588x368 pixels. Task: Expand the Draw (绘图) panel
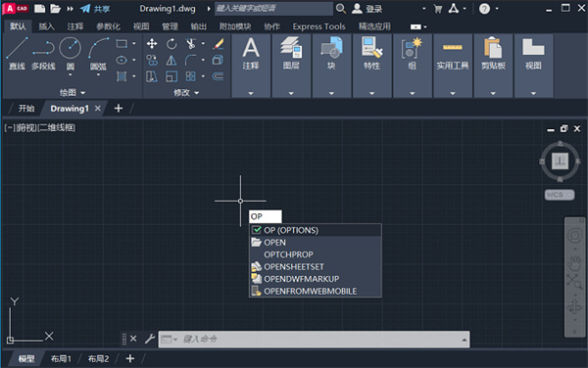point(73,92)
